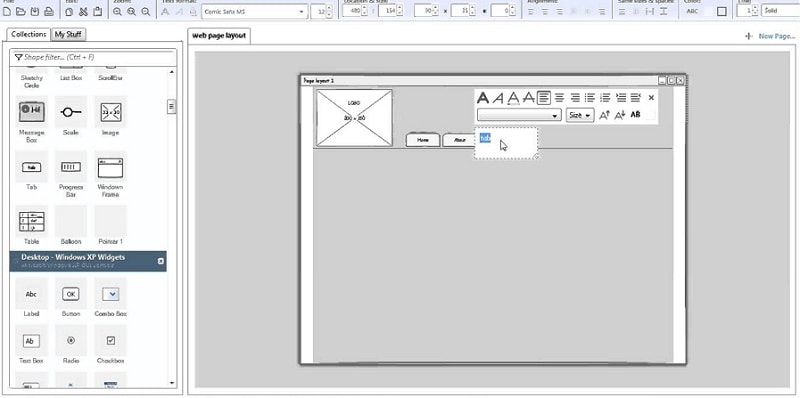Insert numbered list from floating toolbar
This screenshot has height=398, width=800.
pos(605,97)
